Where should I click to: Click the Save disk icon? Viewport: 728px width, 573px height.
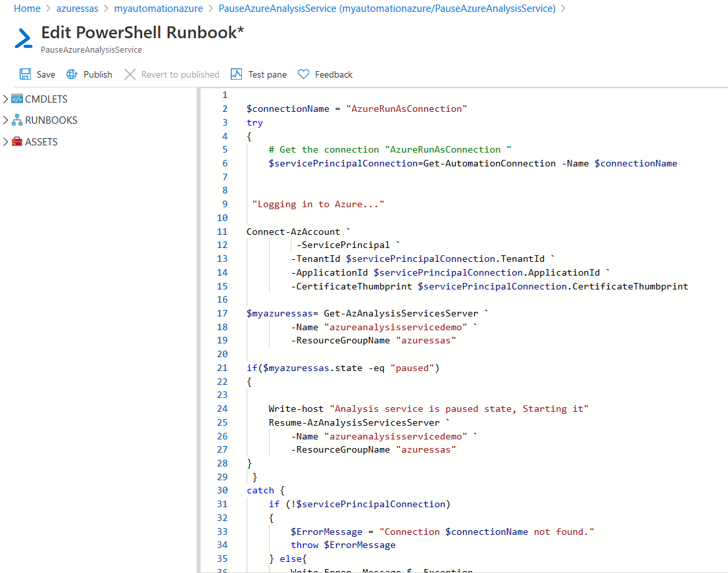(25, 74)
